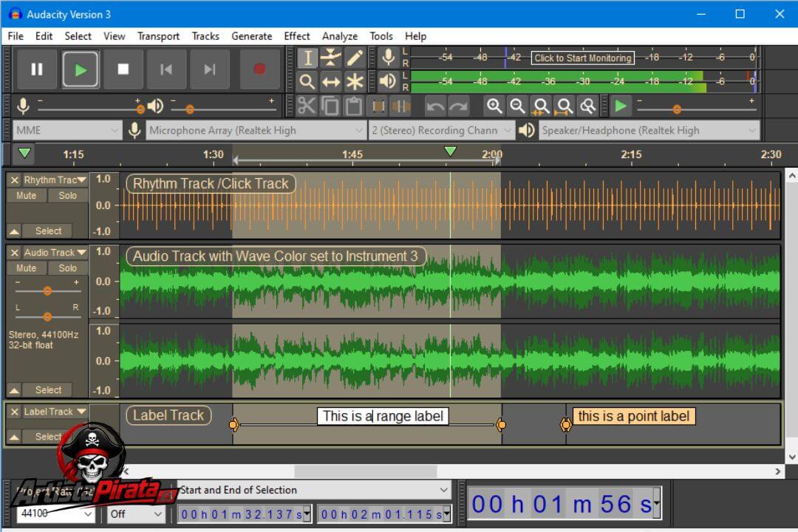Choose the Envelope tool
The width and height of the screenshot is (798, 532).
click(x=331, y=58)
